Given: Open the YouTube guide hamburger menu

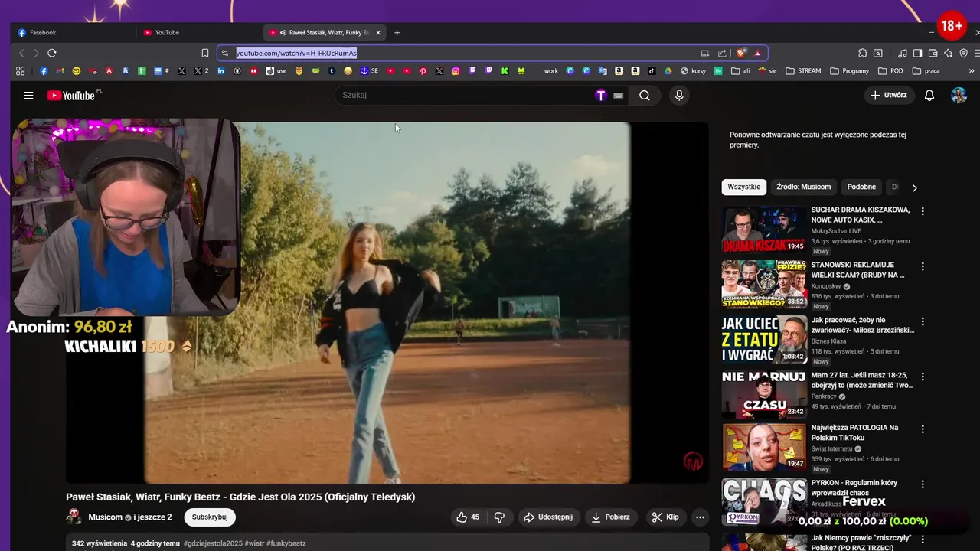Looking at the screenshot, I should (28, 96).
